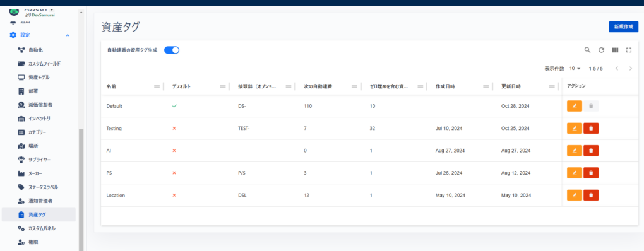
Task: Click the Location name cell
Action: (116, 196)
